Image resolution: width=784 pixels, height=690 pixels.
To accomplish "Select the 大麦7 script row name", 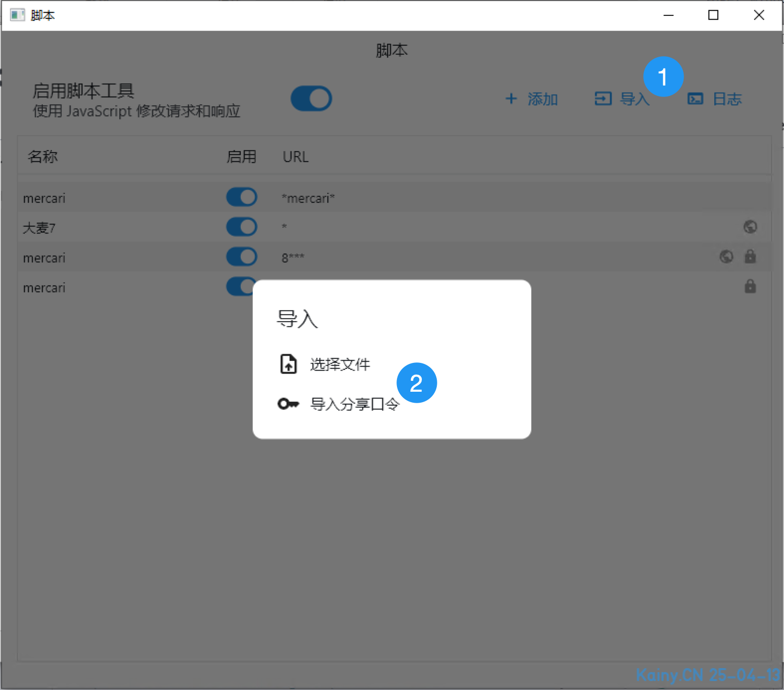I will click(x=39, y=228).
